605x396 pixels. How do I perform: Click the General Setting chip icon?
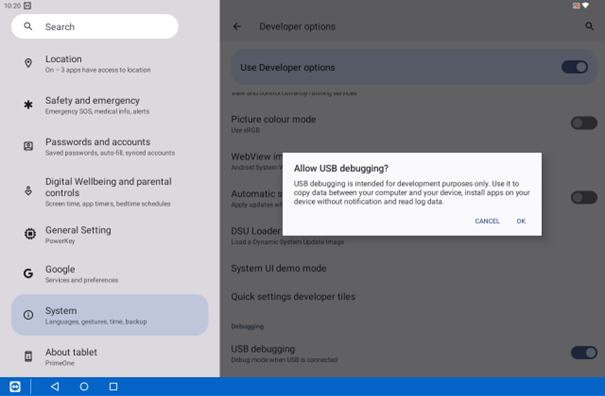coord(30,234)
